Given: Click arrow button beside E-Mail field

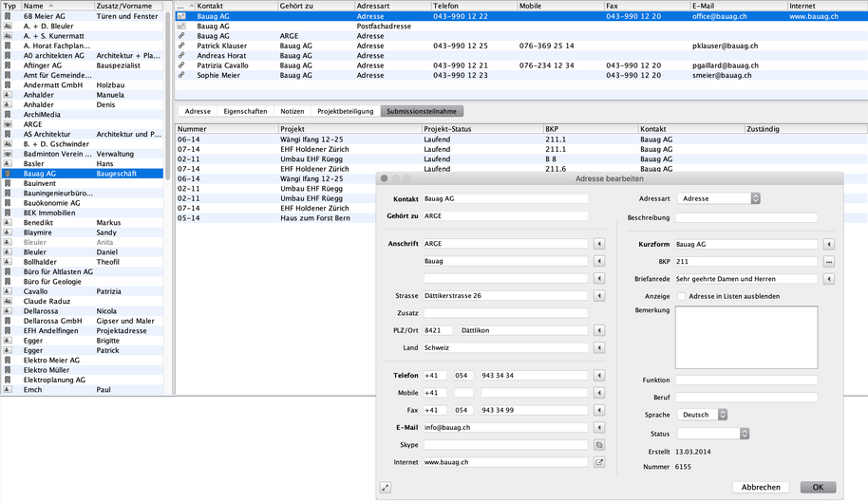Looking at the screenshot, I should point(599,427).
